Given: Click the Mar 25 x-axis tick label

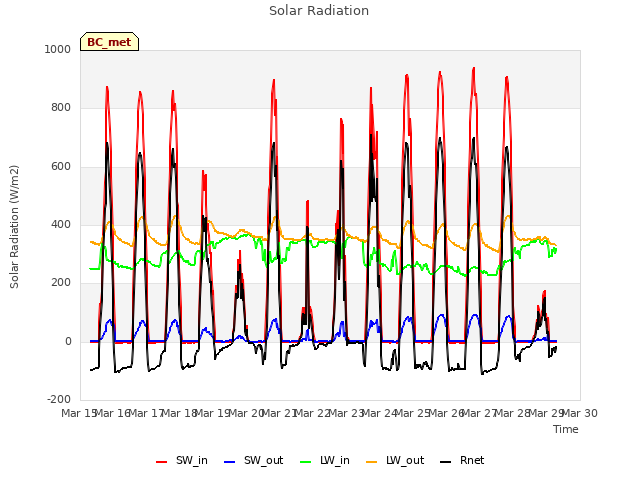Looking at the screenshot, I should click(x=413, y=413).
